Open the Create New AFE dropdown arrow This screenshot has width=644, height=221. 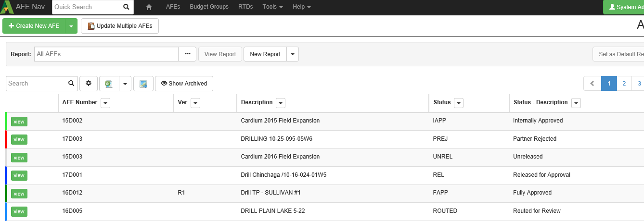tap(71, 26)
